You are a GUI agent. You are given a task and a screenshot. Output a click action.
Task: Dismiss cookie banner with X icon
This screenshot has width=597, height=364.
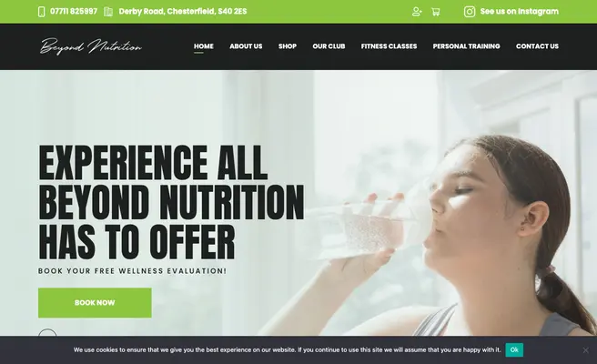(585, 350)
